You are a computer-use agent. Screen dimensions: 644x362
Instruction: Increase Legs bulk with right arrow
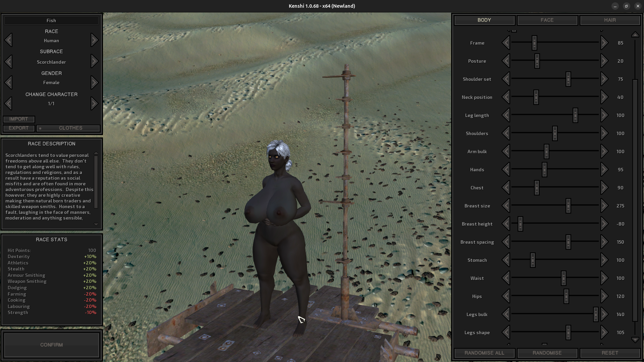pyautogui.click(x=604, y=314)
